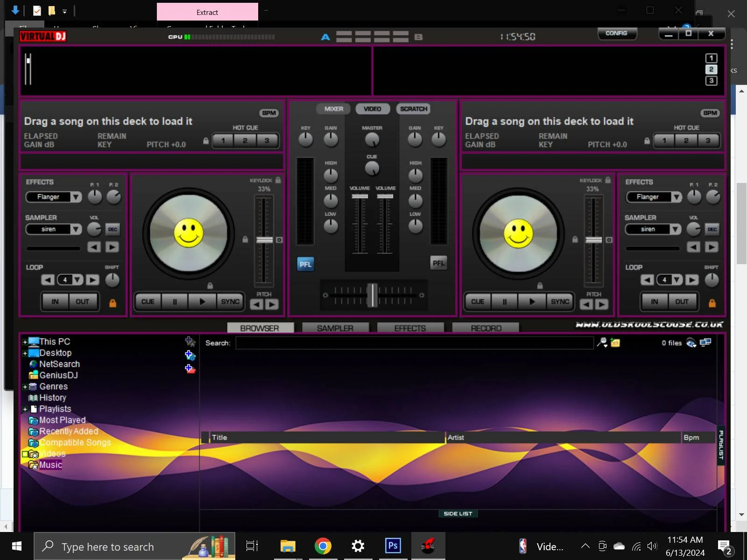Select the SCRATCH center panel tab
This screenshot has height=560, width=747.
[x=414, y=109]
